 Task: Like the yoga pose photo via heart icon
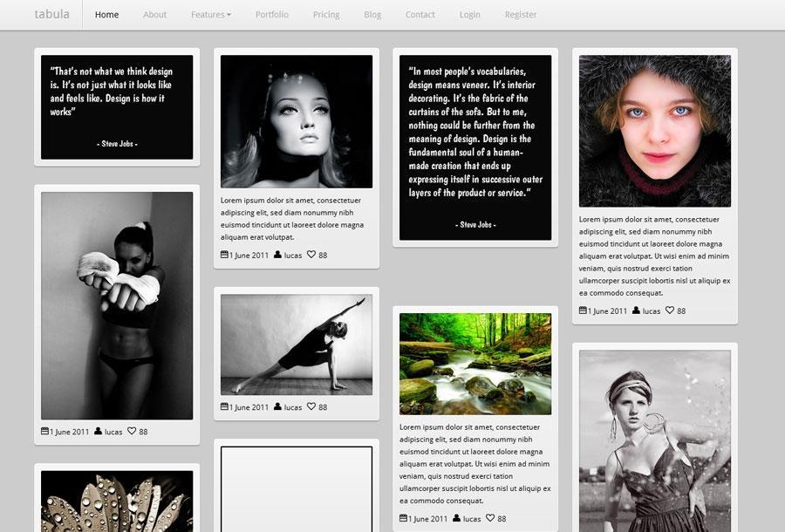(311, 406)
